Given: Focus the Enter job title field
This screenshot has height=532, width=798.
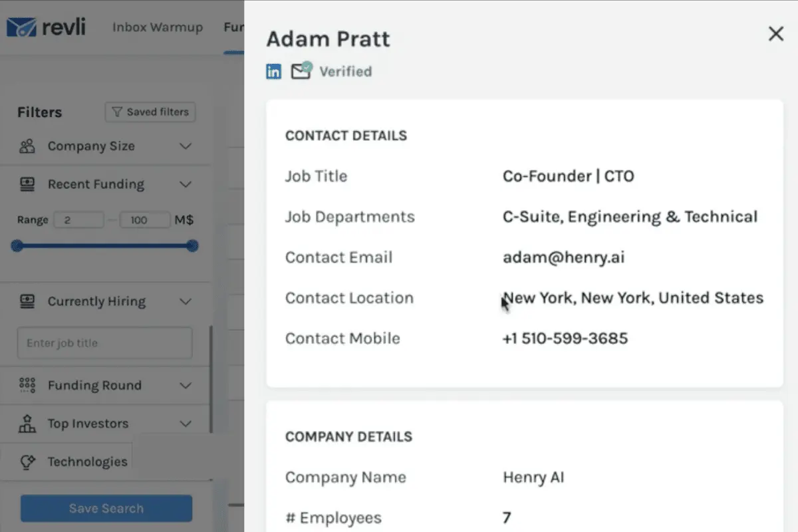Looking at the screenshot, I should [105, 343].
